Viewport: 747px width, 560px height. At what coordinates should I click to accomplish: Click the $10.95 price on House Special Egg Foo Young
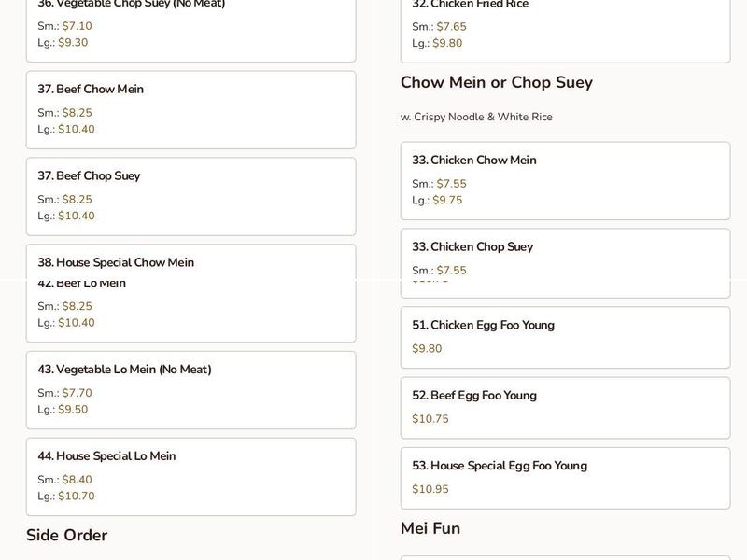(431, 486)
